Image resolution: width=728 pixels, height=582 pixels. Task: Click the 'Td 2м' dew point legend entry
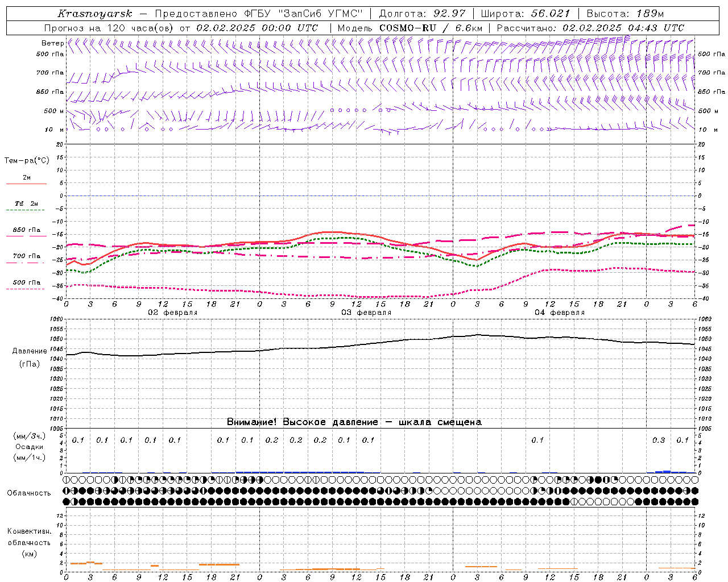(x=27, y=203)
